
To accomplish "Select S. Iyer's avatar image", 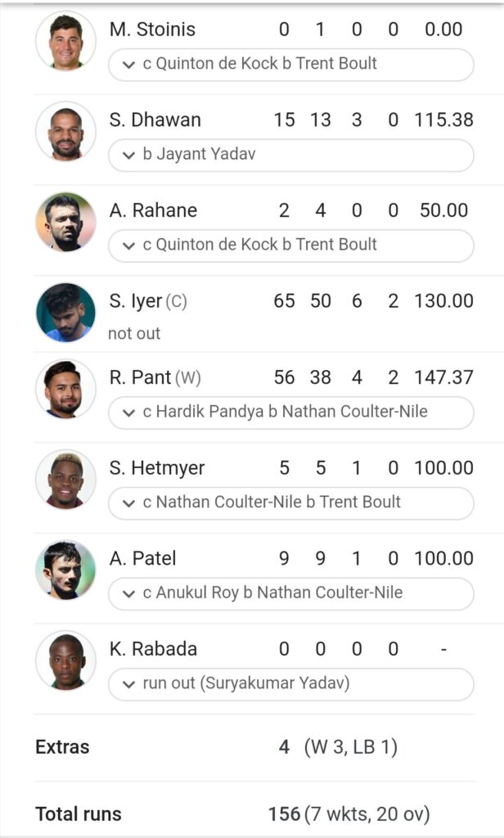I will coord(65,312).
